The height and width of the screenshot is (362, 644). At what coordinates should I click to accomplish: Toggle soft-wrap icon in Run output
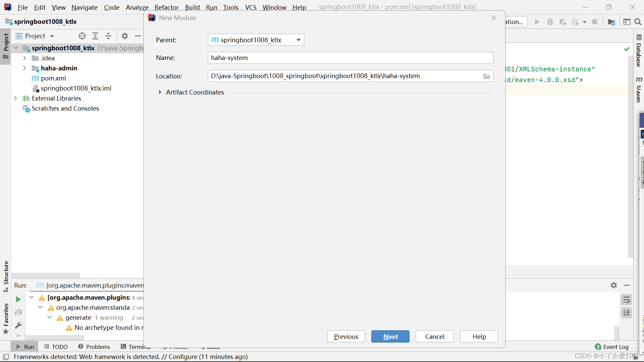(626, 300)
